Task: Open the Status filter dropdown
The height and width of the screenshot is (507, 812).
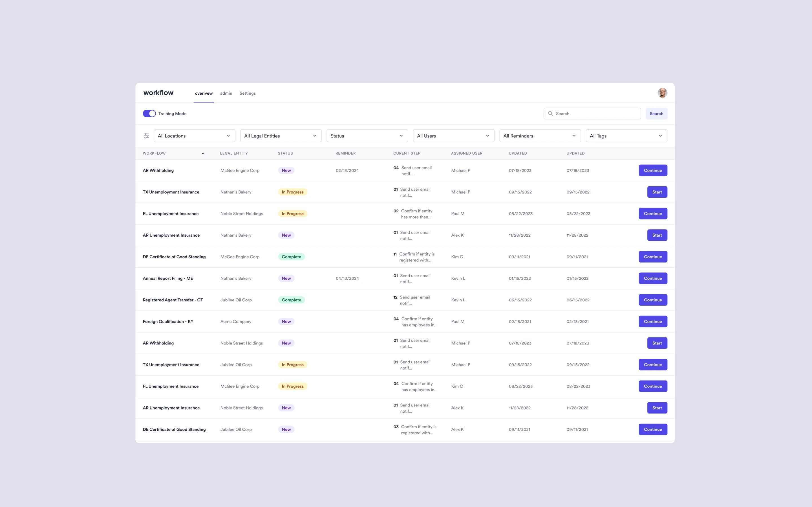Action: (x=367, y=136)
